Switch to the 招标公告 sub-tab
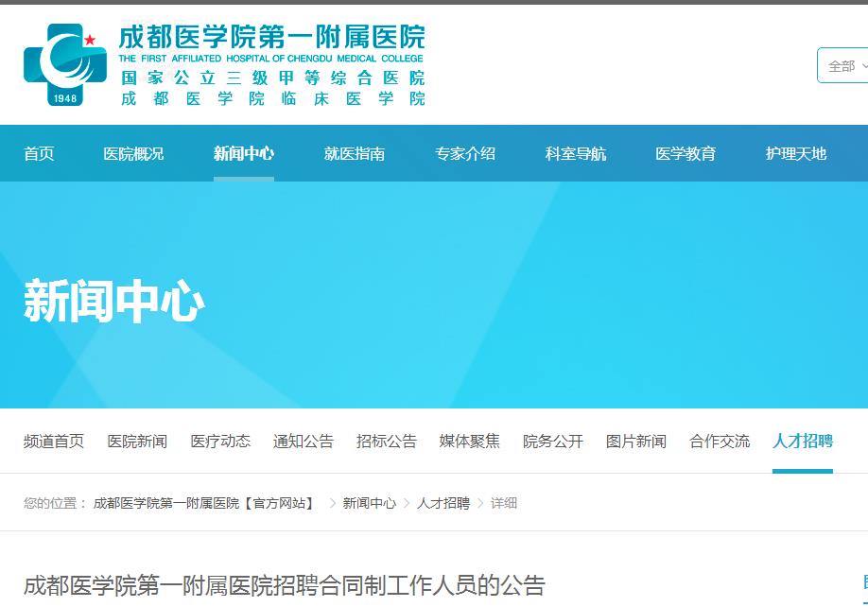The image size is (868, 607). (x=387, y=441)
